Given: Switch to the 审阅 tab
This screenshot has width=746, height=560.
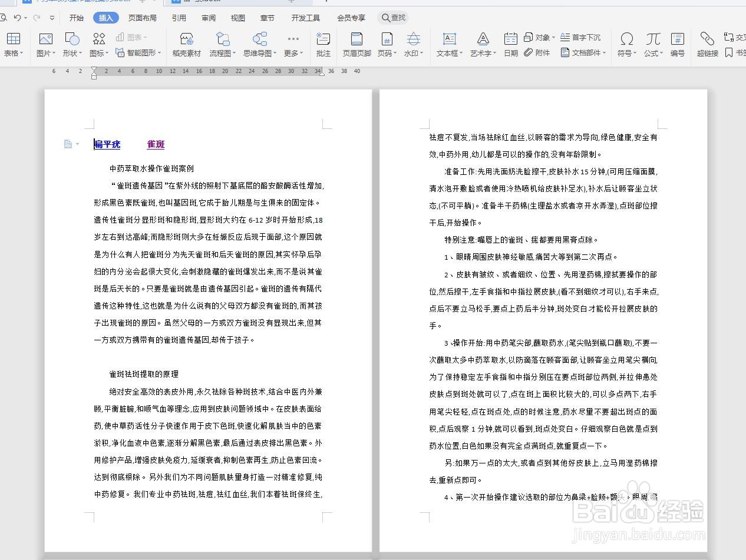Looking at the screenshot, I should click(209, 18).
